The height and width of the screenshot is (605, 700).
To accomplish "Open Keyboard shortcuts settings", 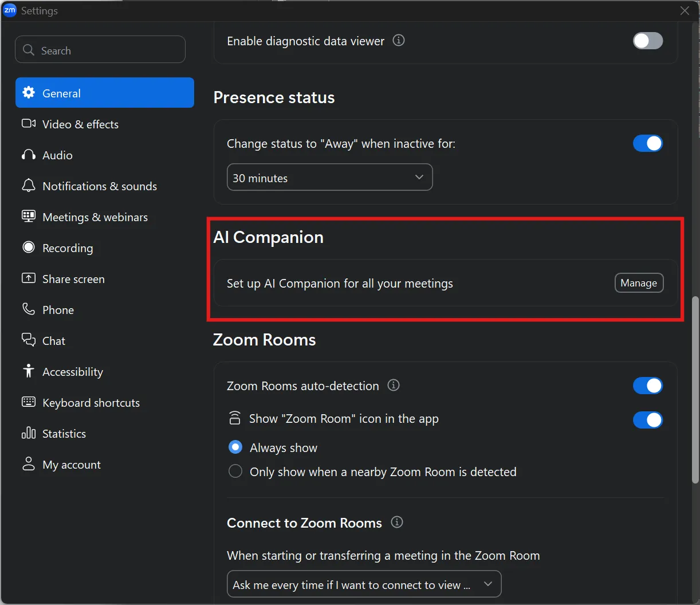I will click(105, 402).
